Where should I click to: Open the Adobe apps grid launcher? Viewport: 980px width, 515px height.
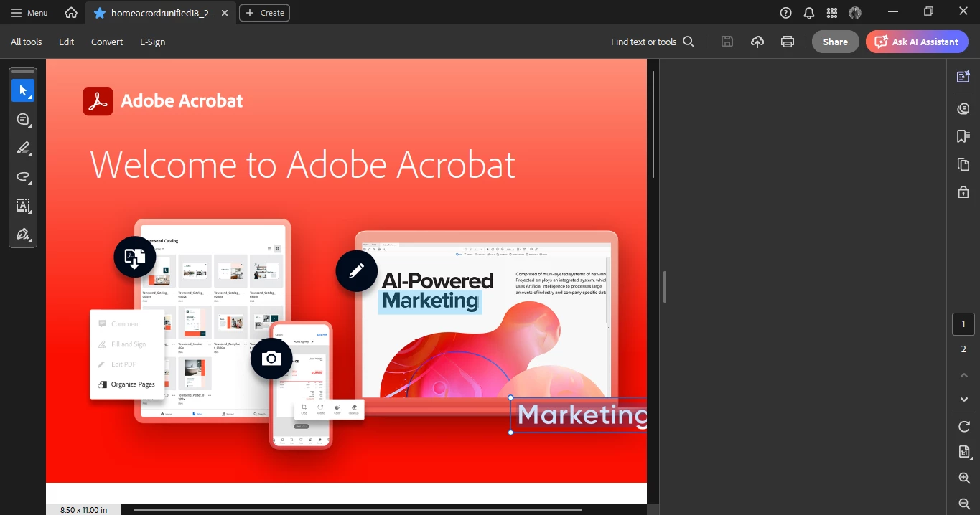point(832,13)
